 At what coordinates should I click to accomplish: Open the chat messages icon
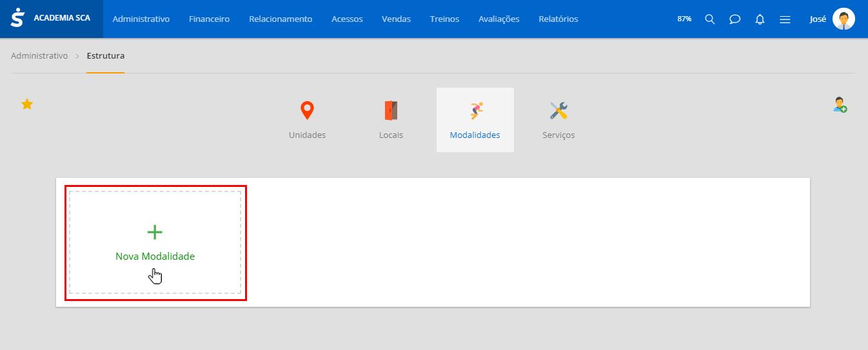pos(735,19)
